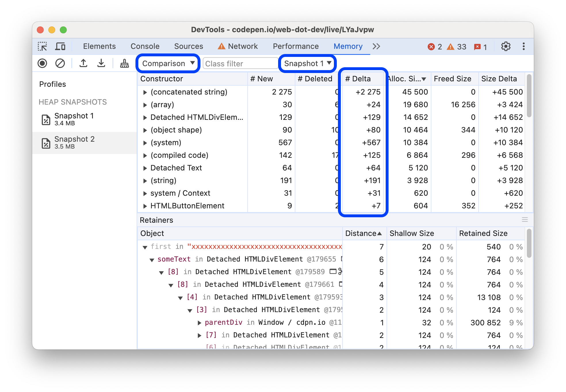Click the collect garbage icon
This screenshot has width=566, height=392.
[x=123, y=64]
